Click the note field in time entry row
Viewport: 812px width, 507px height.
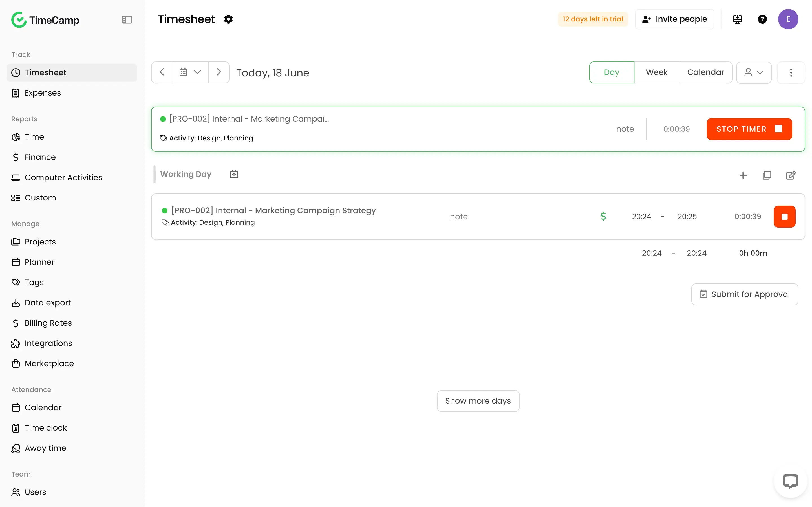pos(458,217)
